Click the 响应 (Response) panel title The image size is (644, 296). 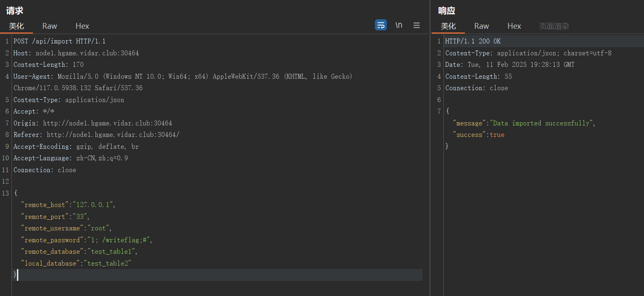pos(447,11)
